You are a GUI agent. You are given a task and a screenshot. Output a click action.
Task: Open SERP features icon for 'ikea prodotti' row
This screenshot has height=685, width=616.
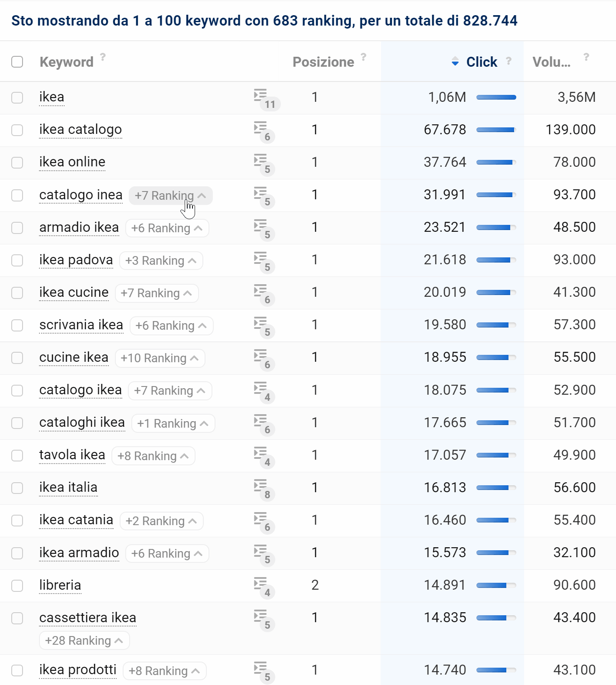264,672
